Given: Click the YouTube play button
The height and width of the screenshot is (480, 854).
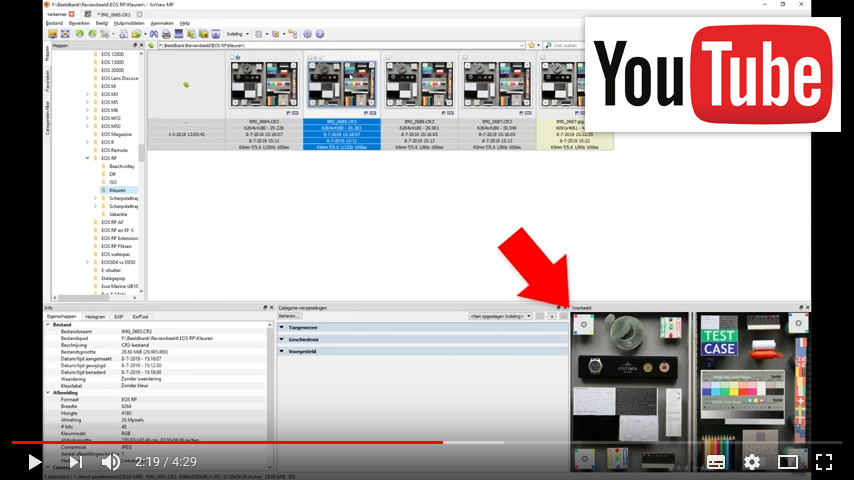Looking at the screenshot, I should 35,462.
